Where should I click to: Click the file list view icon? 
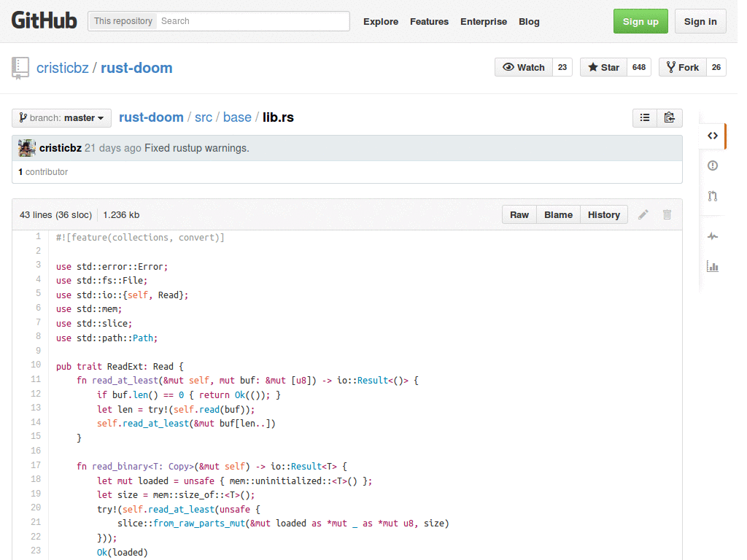click(645, 117)
